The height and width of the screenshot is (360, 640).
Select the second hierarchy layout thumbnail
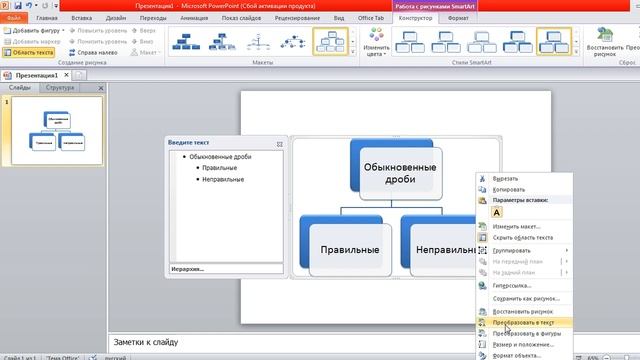222,42
